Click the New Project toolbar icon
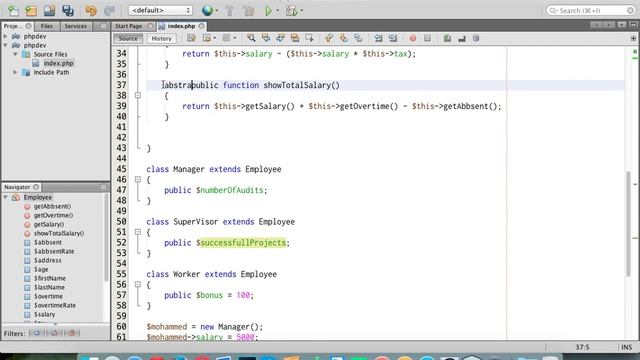The image size is (640, 360). tap(31, 11)
